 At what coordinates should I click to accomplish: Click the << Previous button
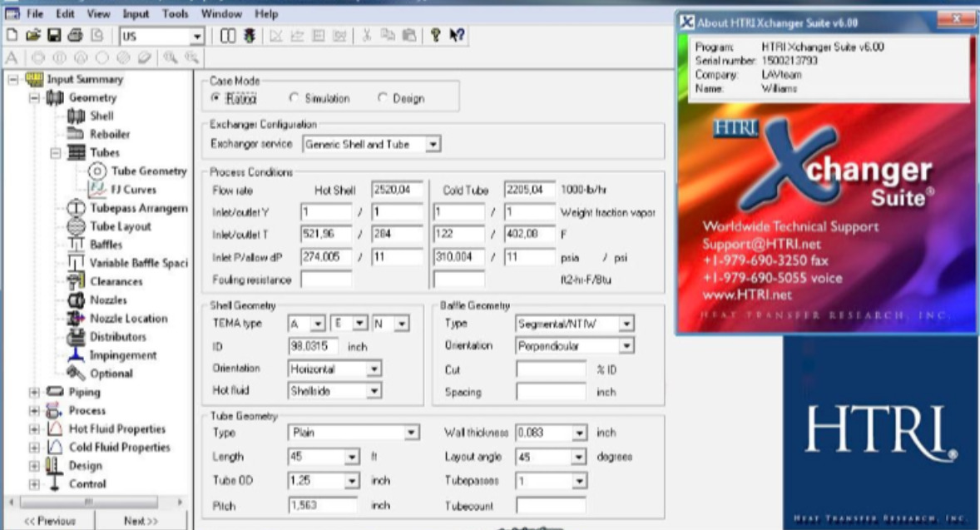point(49,521)
